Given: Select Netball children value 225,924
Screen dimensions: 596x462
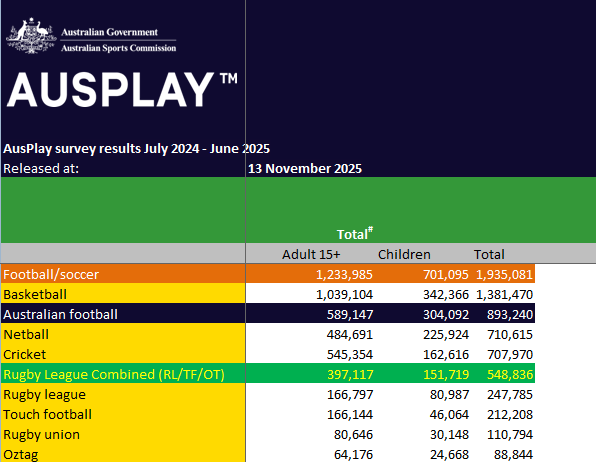Looking at the screenshot, I should pos(446,335).
